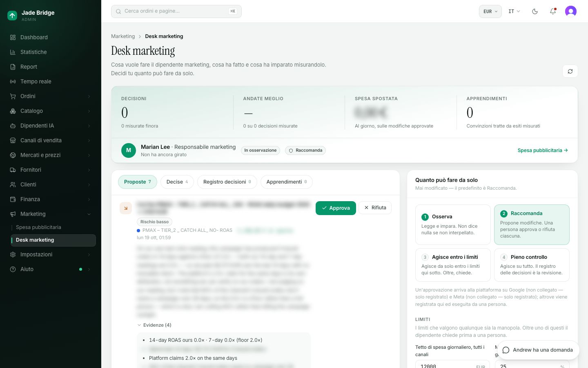The width and height of the screenshot is (588, 368).
Task: Switch to the Decise tab
Action: [x=177, y=182]
